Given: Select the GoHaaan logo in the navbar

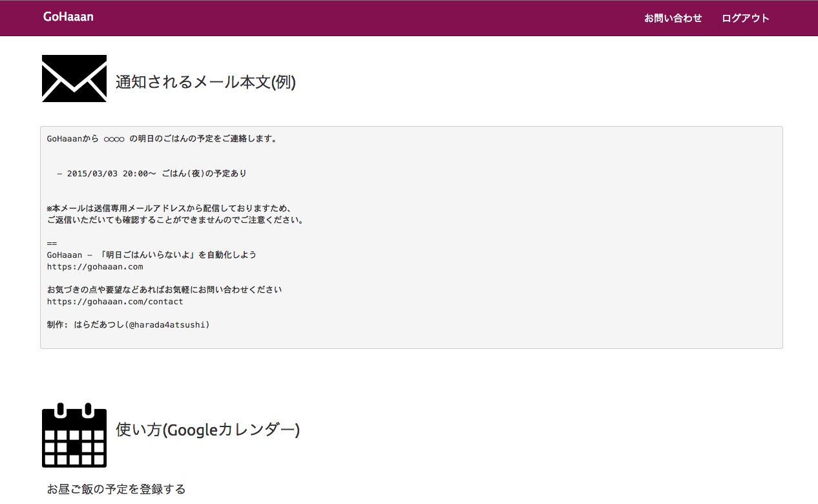Looking at the screenshot, I should 68,16.
